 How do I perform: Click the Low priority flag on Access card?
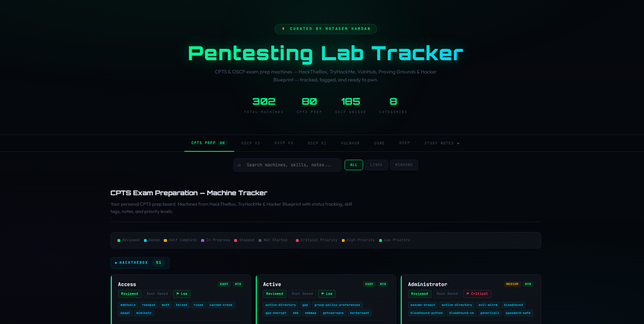click(x=182, y=294)
